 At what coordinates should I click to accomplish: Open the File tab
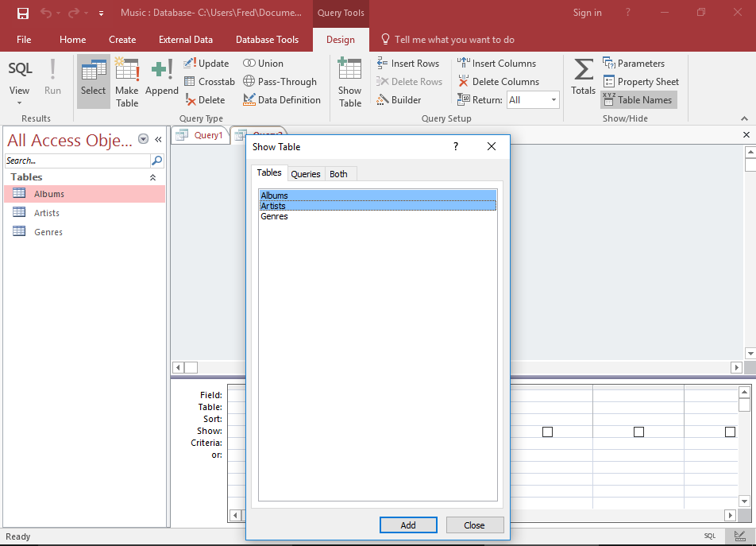24,40
